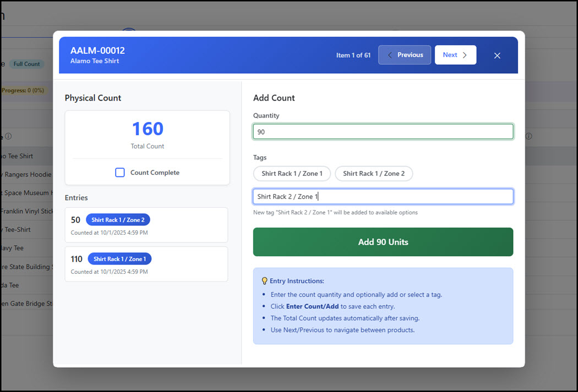Go to the next product with Next
The height and width of the screenshot is (392, 578).
click(455, 55)
